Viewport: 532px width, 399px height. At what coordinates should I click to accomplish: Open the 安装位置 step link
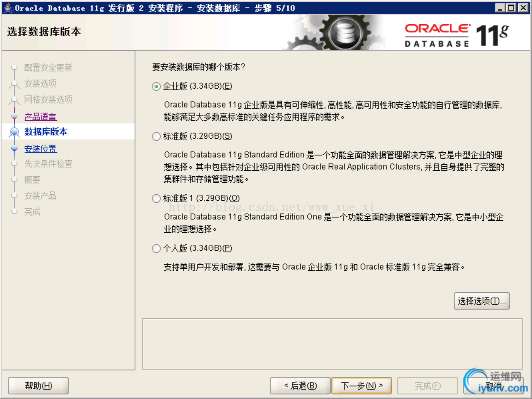tap(41, 149)
